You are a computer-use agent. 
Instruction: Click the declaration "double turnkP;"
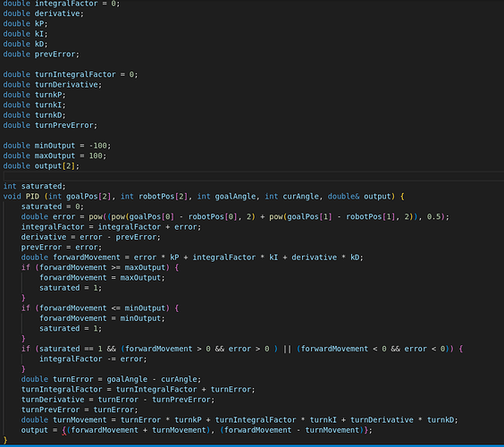coord(34,95)
